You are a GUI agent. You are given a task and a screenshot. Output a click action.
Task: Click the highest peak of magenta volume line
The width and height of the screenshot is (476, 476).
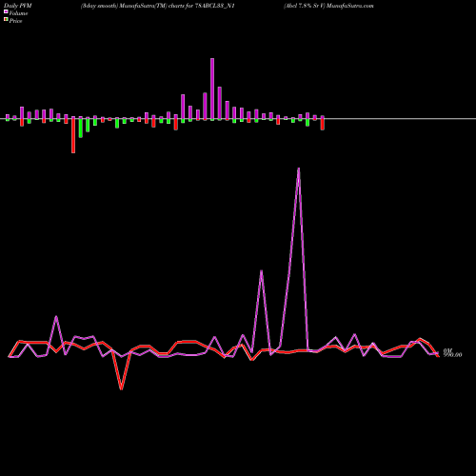[x=299, y=169]
